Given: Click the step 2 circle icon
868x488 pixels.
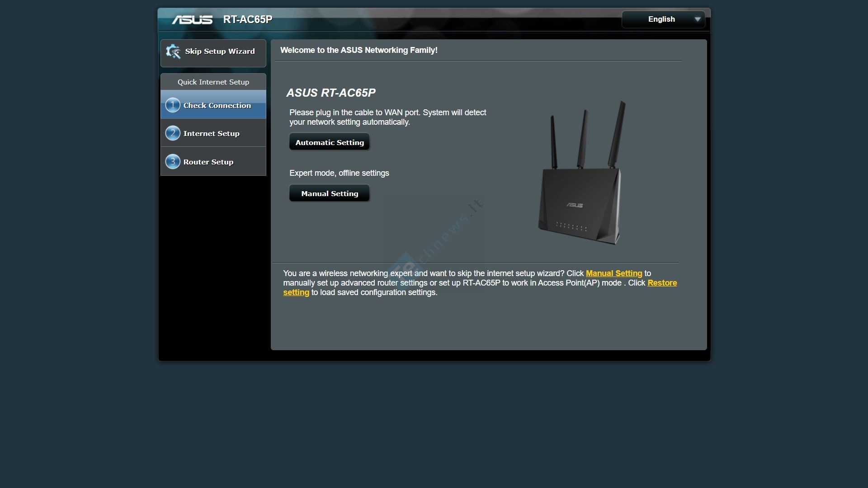Looking at the screenshot, I should (x=173, y=133).
